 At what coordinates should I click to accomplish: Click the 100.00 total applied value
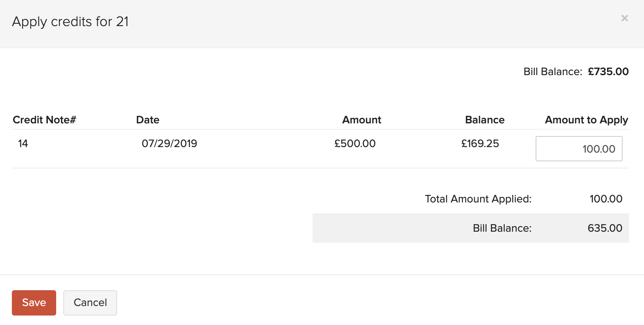tap(606, 199)
